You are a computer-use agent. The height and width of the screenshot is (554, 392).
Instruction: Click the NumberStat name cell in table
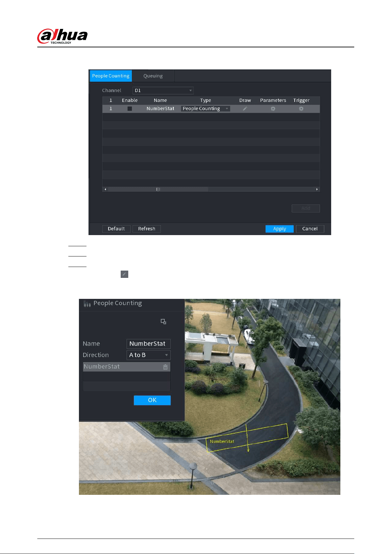[x=160, y=108]
